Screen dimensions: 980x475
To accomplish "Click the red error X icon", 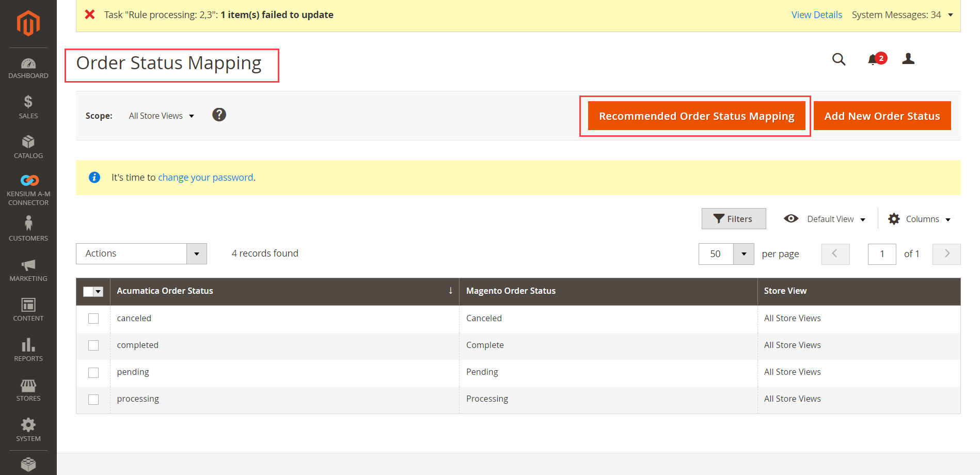I will click(90, 14).
